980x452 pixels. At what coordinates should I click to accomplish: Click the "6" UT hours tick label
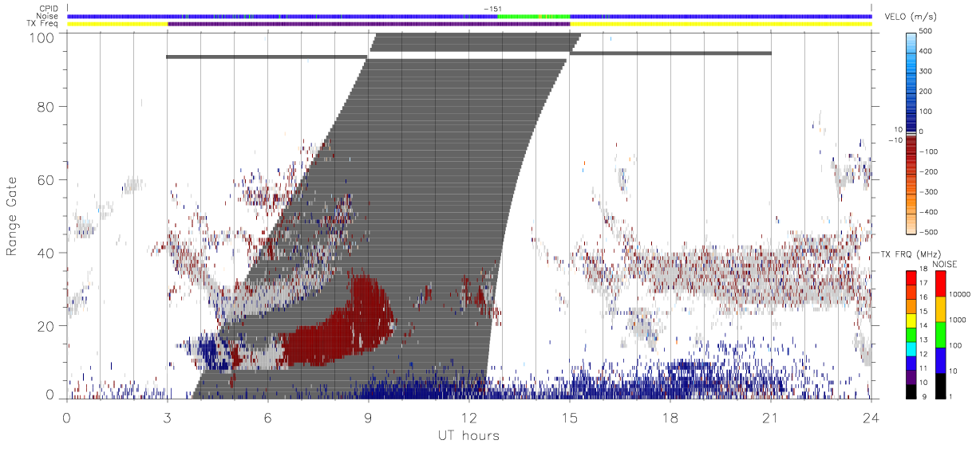pyautogui.click(x=267, y=416)
